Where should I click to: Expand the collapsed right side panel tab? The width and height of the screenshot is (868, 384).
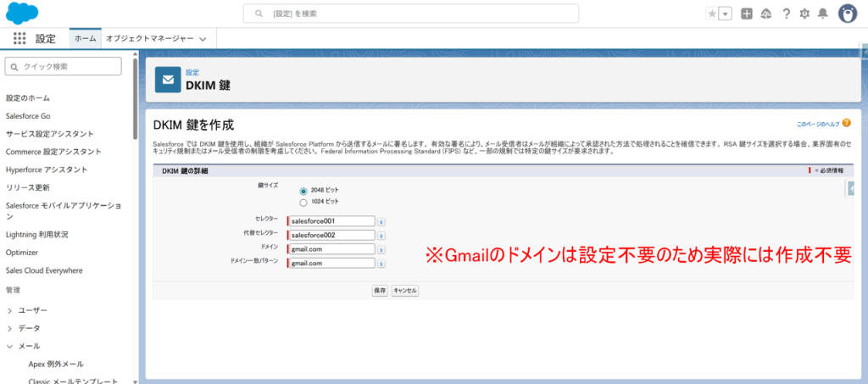tap(850, 189)
